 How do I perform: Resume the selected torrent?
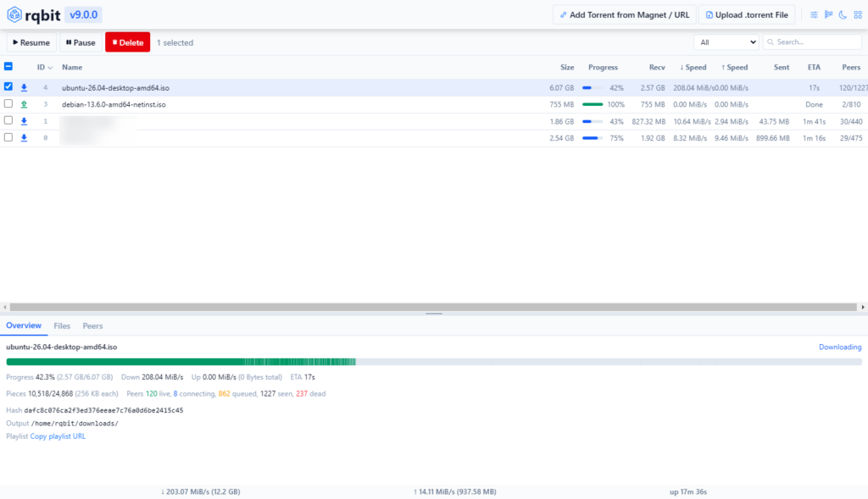coord(31,42)
